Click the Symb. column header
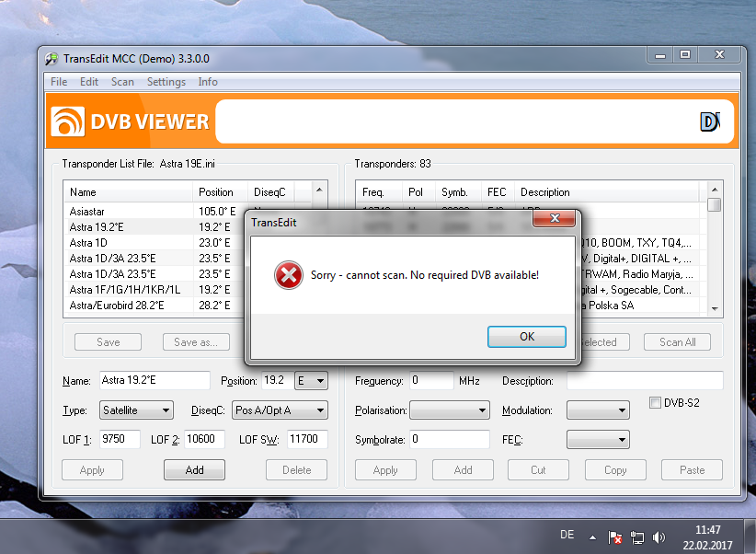 click(458, 192)
